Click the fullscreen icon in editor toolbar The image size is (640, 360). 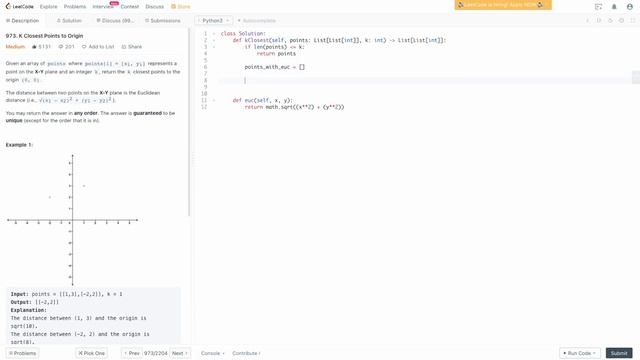tap(633, 20)
